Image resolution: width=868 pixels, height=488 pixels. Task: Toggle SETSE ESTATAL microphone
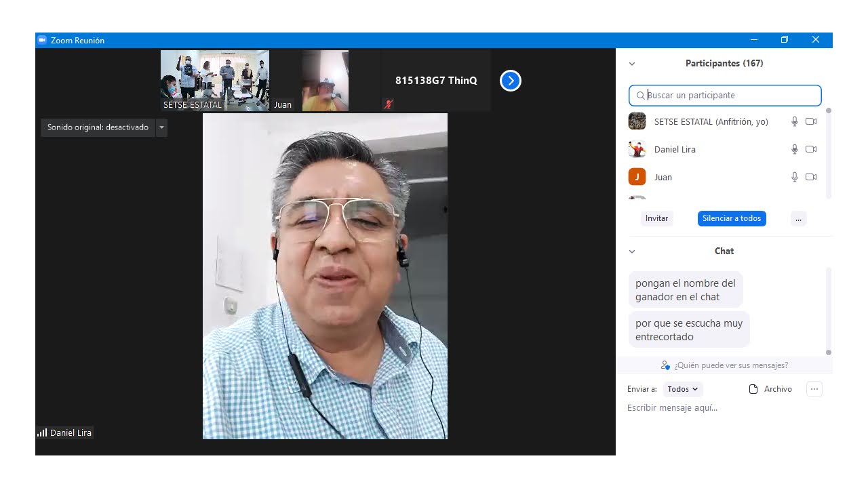(795, 121)
